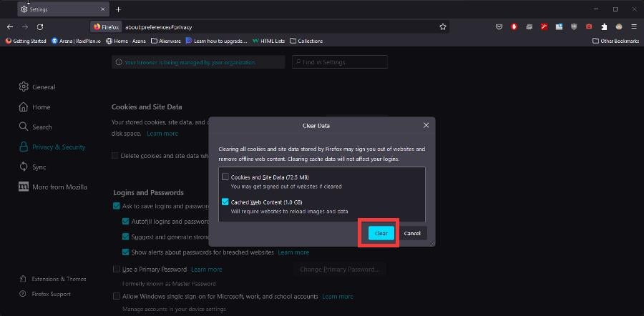Open HTML Lists bookmark

click(268, 41)
